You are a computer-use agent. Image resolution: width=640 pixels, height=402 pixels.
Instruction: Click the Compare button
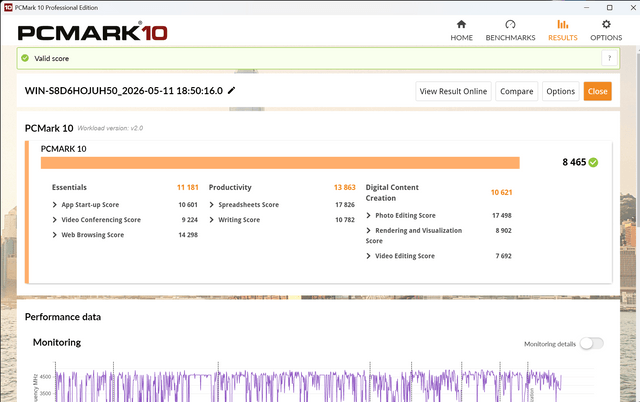pos(516,91)
